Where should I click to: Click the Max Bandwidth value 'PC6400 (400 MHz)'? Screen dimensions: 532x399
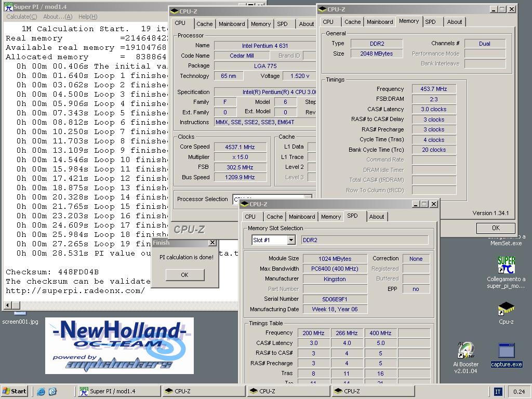(x=335, y=269)
